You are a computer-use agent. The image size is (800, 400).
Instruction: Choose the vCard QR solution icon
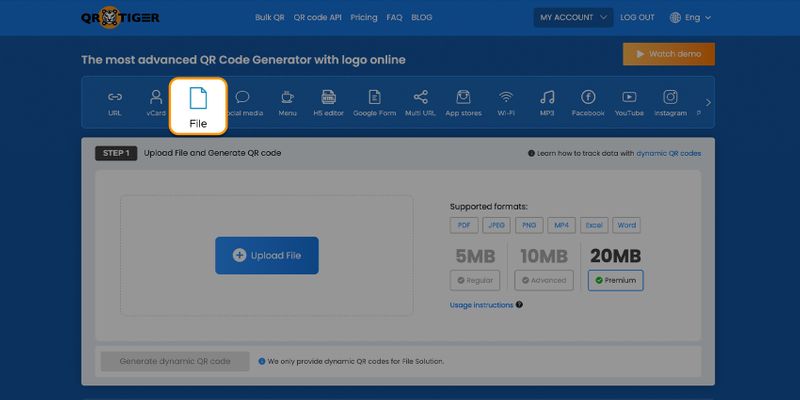pos(156,102)
